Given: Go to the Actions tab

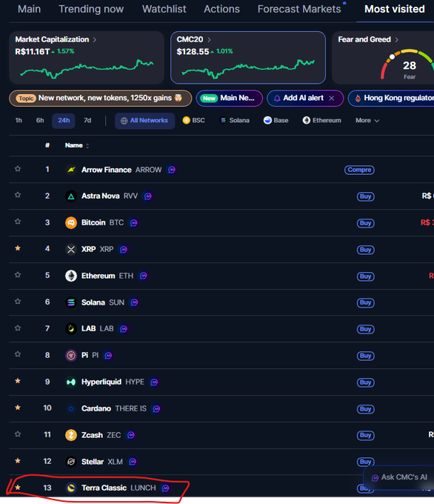Looking at the screenshot, I should tap(221, 9).
